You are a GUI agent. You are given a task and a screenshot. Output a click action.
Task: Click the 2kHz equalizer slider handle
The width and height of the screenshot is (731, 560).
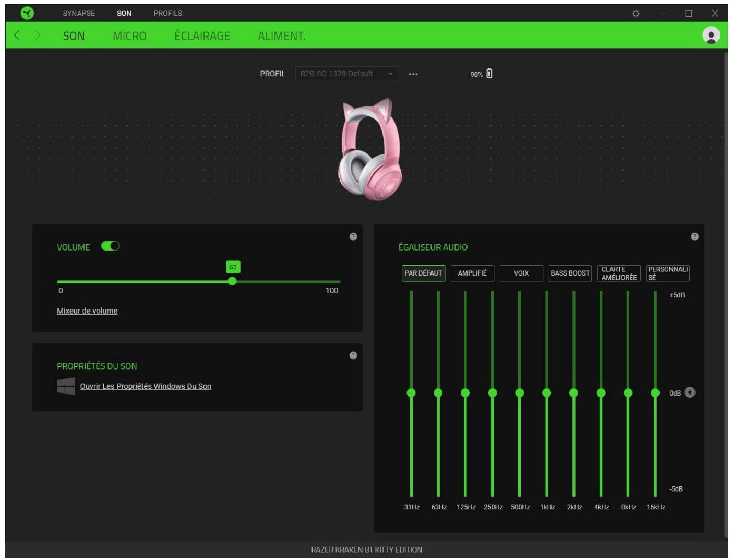pyautogui.click(x=574, y=392)
